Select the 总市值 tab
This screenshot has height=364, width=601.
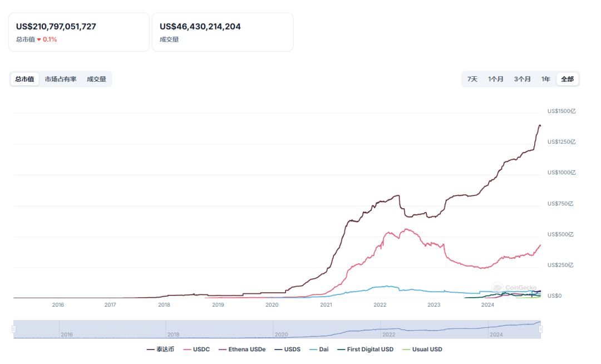(x=24, y=79)
